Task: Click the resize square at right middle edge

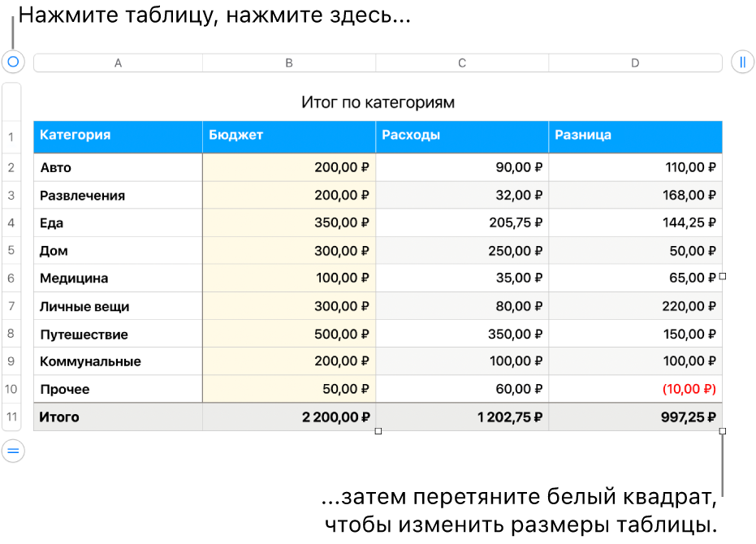Action: coord(722,276)
